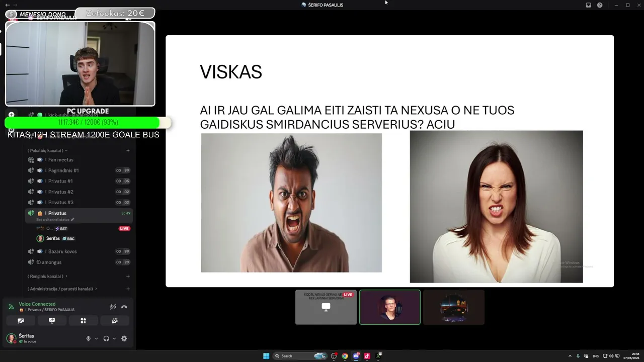Screen dimensions: 644x362
Task: Click the Fan meetas stage channel icon
Action: 31,160
